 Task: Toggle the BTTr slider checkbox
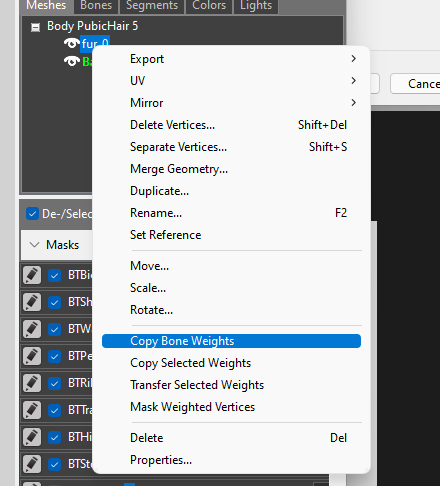tap(54, 411)
